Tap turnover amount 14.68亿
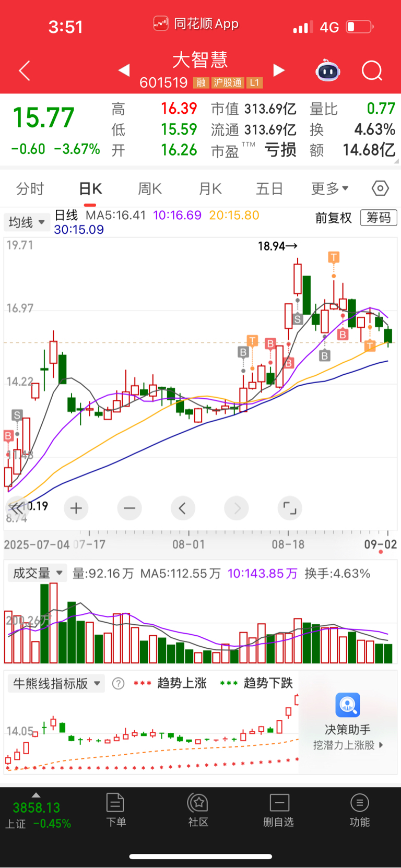401x868 pixels. coord(369,150)
